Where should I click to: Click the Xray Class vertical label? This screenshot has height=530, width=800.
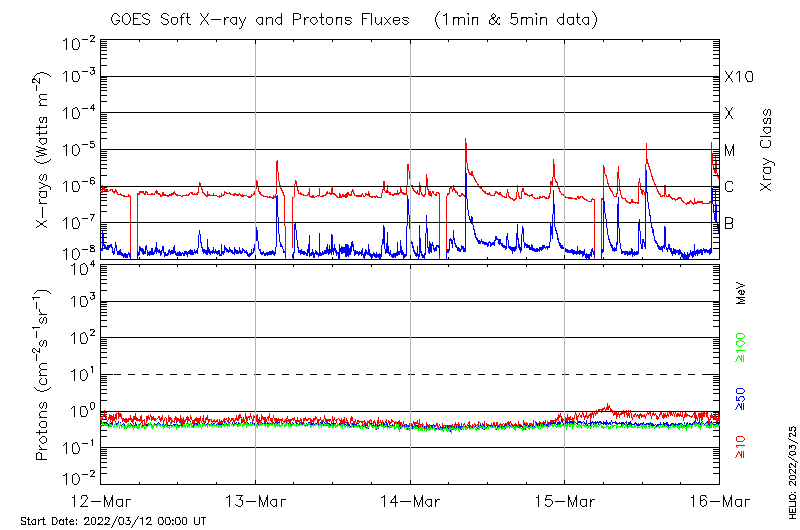point(767,150)
